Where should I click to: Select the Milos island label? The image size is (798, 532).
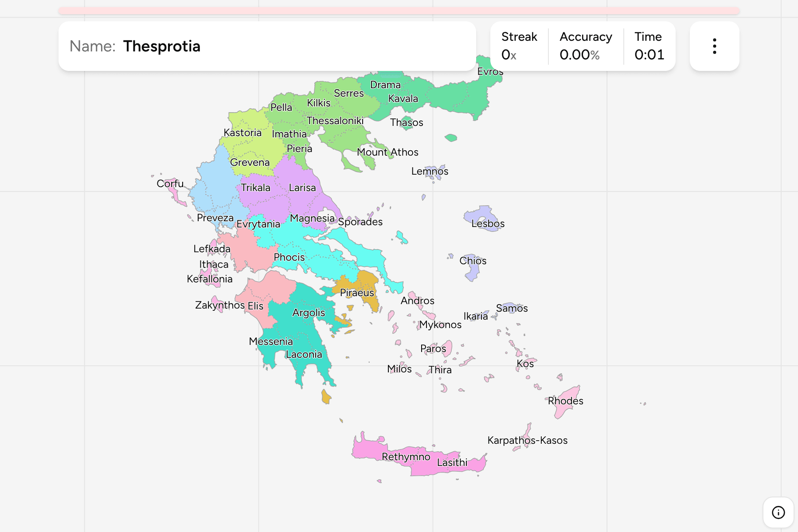point(399,369)
